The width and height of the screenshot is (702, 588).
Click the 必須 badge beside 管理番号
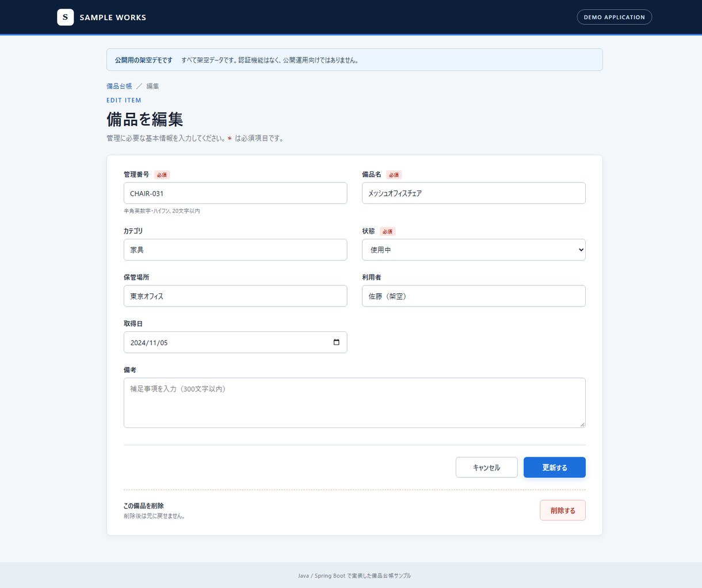point(162,175)
